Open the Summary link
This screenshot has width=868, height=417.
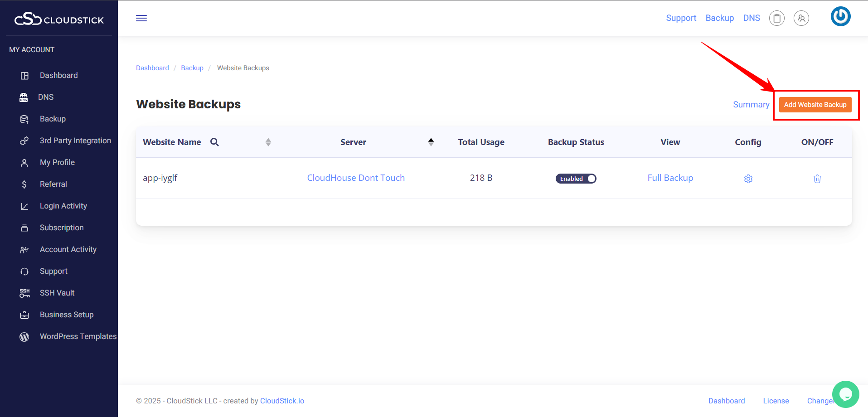coord(751,105)
